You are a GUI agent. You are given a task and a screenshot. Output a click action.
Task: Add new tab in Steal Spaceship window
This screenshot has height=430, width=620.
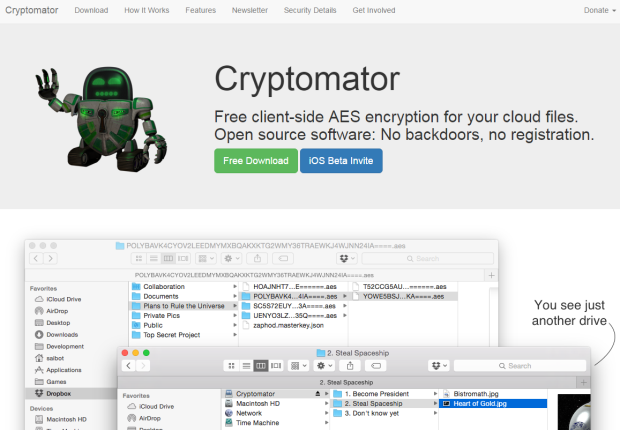(x=583, y=383)
